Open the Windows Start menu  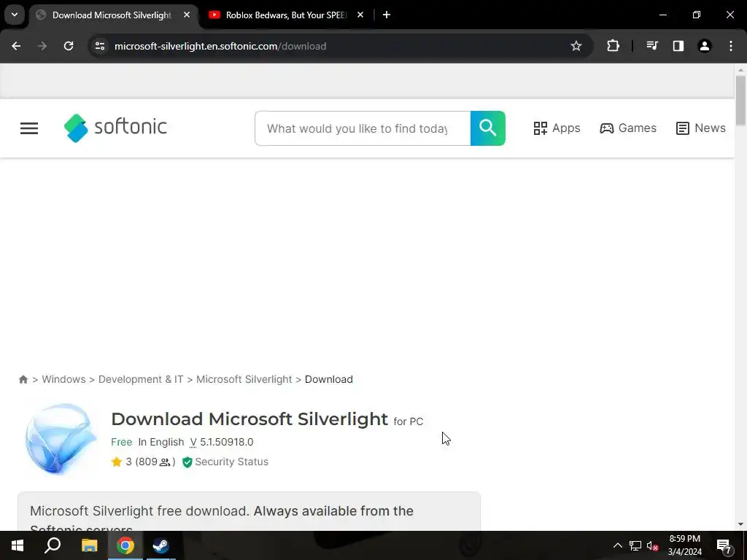click(x=18, y=545)
